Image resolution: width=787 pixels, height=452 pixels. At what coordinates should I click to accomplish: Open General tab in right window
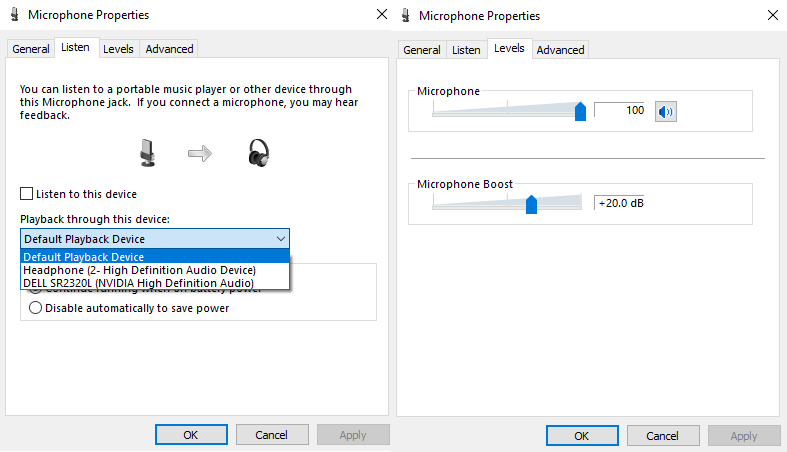422,50
